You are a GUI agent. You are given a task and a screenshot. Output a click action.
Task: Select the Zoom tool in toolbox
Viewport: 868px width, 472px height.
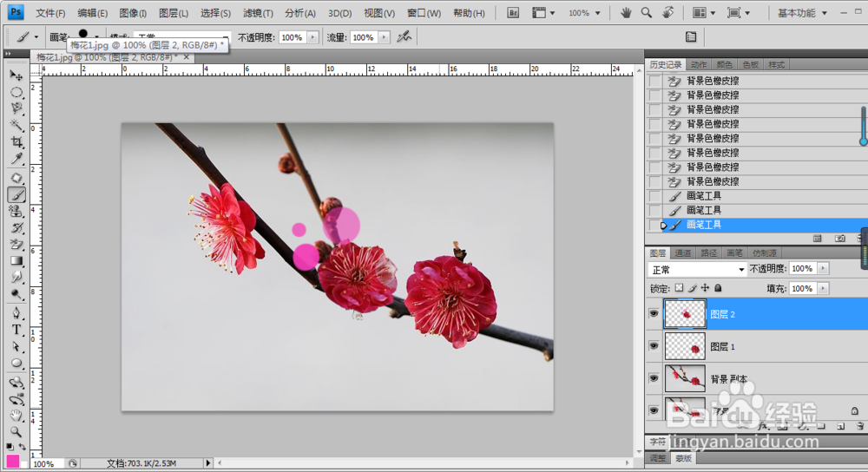click(16, 432)
